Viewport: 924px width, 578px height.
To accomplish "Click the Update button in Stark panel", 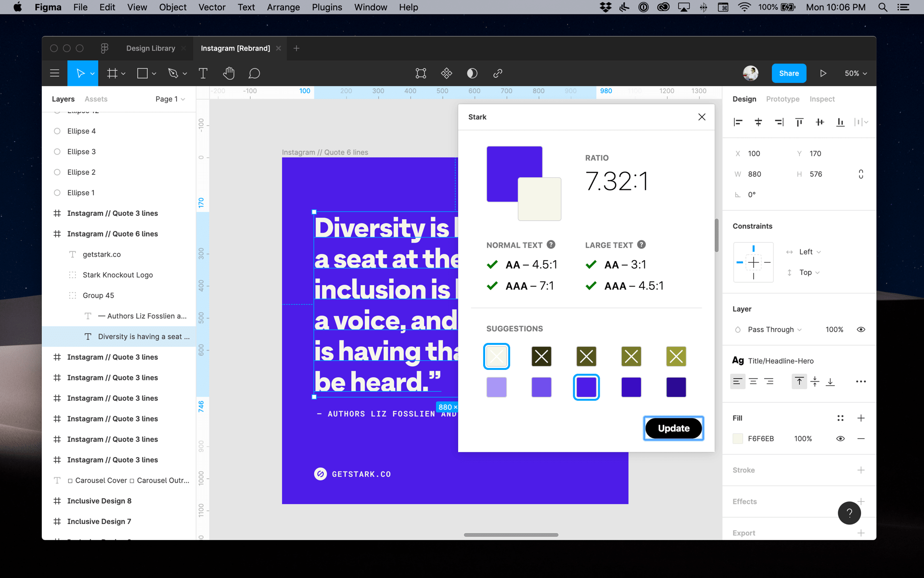I will 673,428.
